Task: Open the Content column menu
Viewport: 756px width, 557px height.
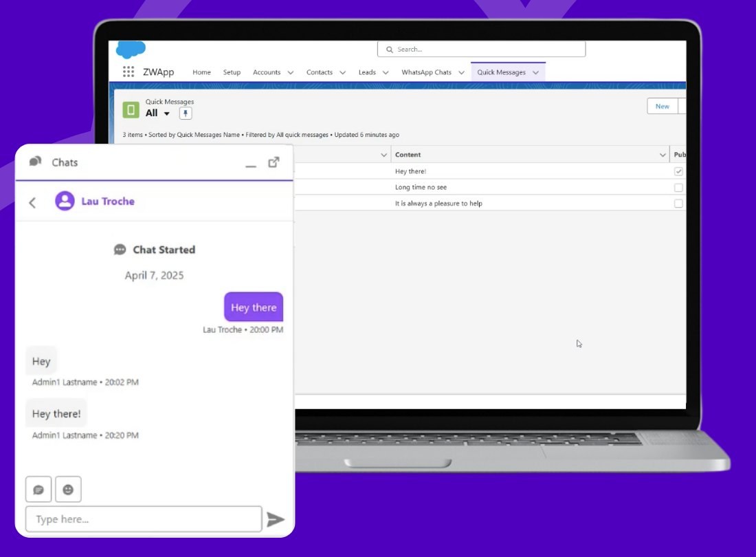Action: pos(663,155)
